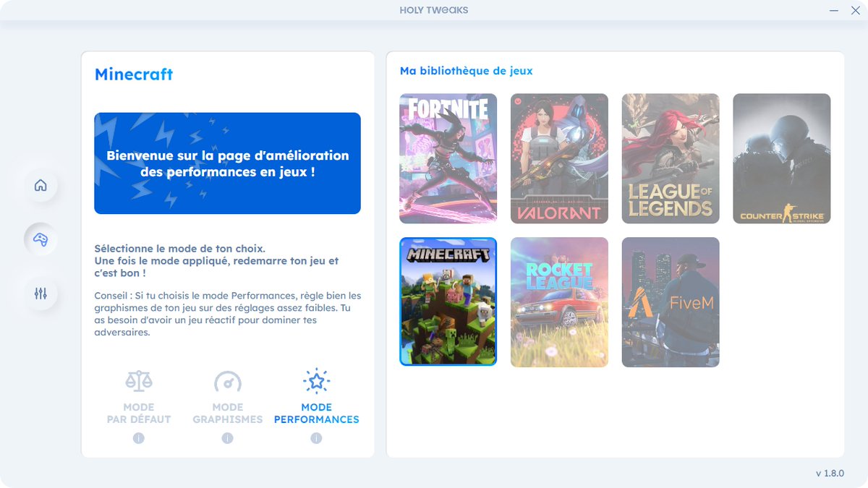The height and width of the screenshot is (488, 868).
Task: Open League of Legends from the library
Action: pyautogui.click(x=670, y=158)
